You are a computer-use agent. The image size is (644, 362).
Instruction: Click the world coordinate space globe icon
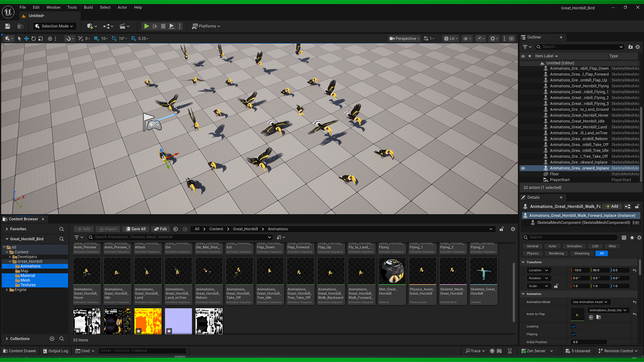coord(50,39)
